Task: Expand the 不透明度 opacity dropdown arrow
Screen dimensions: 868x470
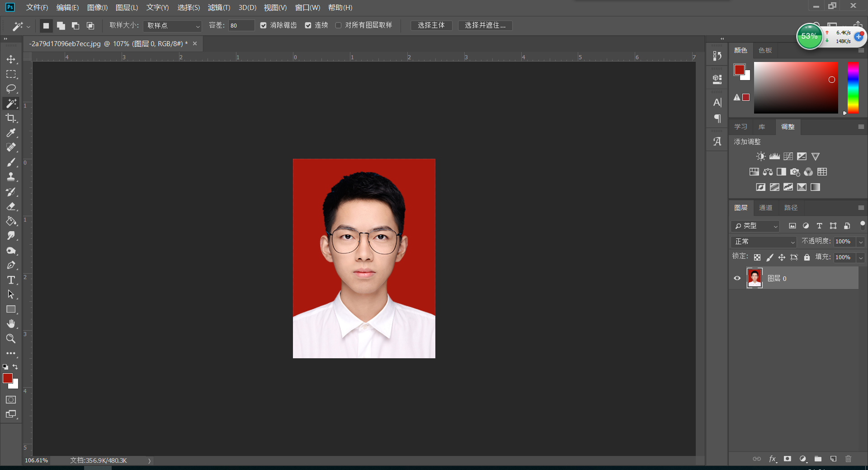Action: tap(861, 242)
